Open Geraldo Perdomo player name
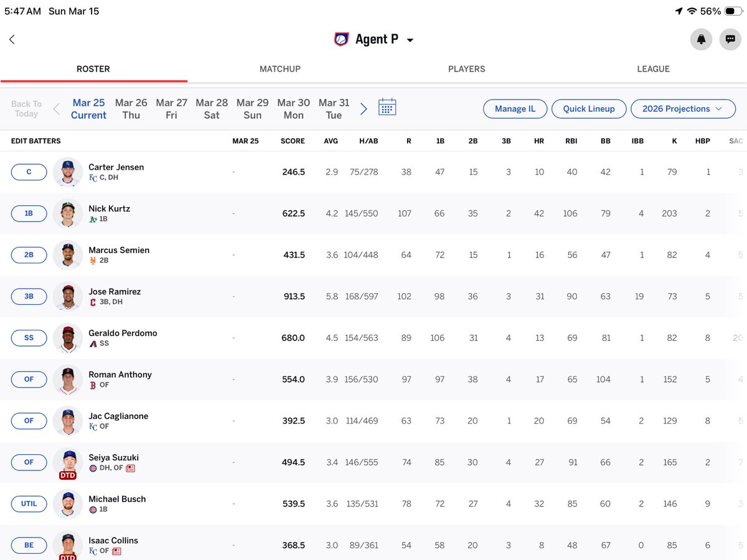Viewport: 747px width, 560px height. click(123, 333)
